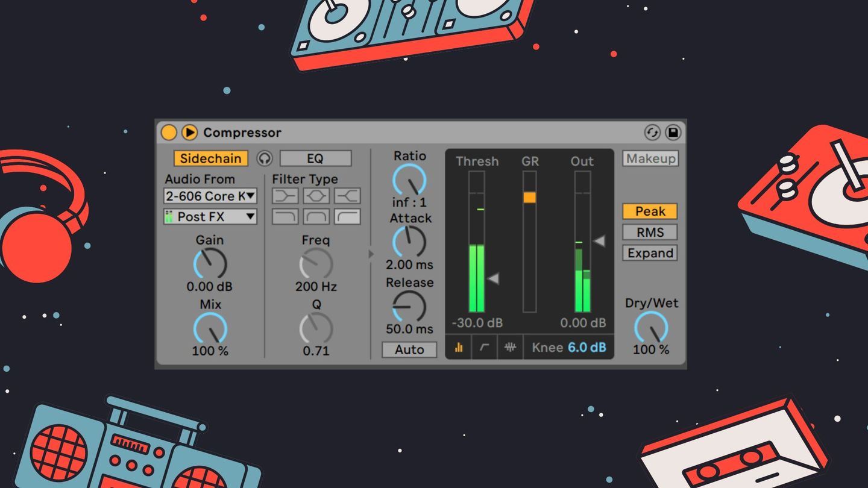Image resolution: width=868 pixels, height=488 pixels.
Task: Click the Dry/Wet knob
Action: coord(651,328)
